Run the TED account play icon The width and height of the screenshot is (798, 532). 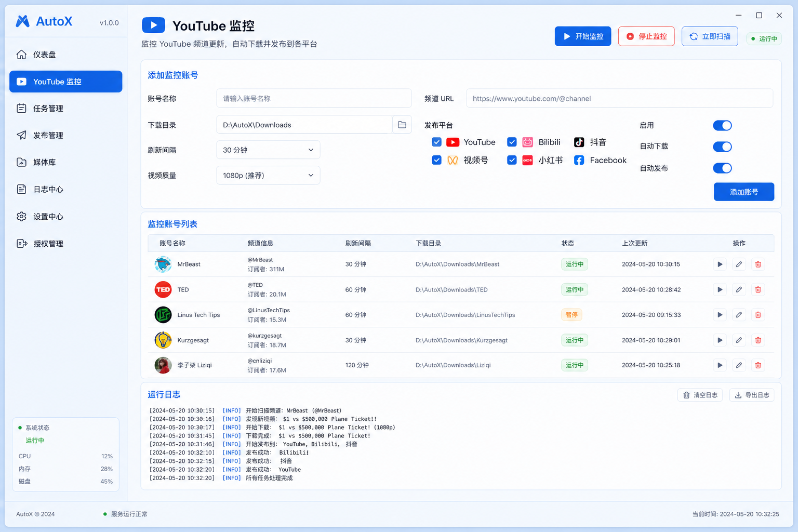tap(720, 289)
